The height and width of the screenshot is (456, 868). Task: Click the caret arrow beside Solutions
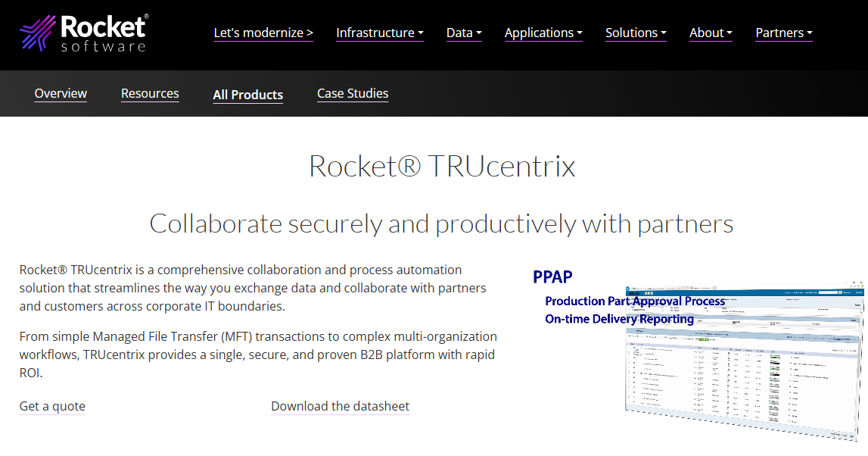pyautogui.click(x=664, y=33)
